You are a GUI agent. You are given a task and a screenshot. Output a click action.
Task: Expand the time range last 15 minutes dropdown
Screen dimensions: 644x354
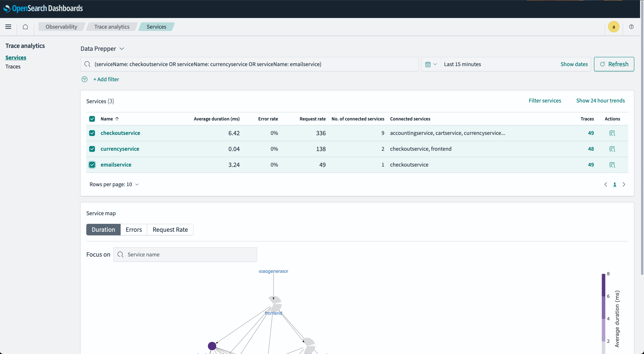click(431, 64)
